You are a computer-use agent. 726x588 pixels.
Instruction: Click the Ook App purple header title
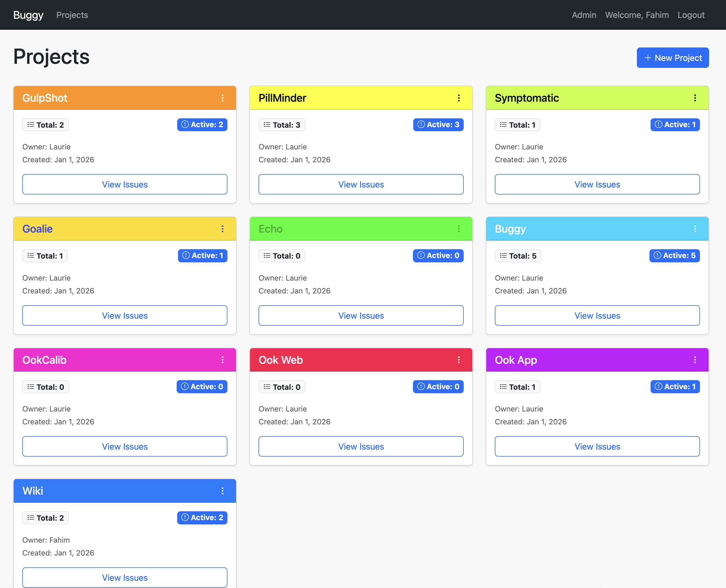[x=516, y=360]
